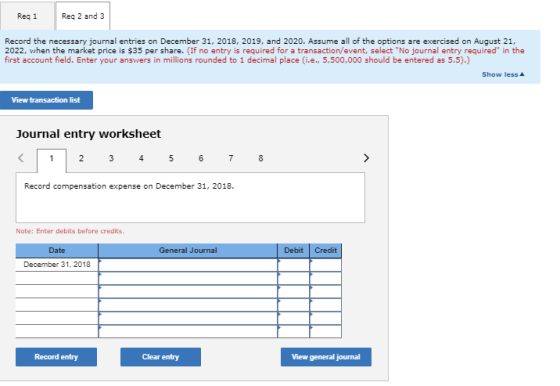Open View general journal
This screenshot has height=386, width=560.
[326, 357]
